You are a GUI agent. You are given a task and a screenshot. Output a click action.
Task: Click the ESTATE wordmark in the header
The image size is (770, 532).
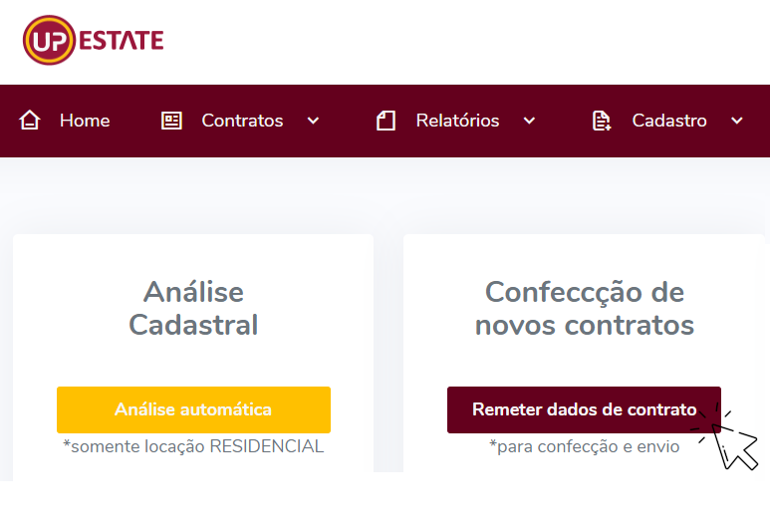[x=121, y=41]
